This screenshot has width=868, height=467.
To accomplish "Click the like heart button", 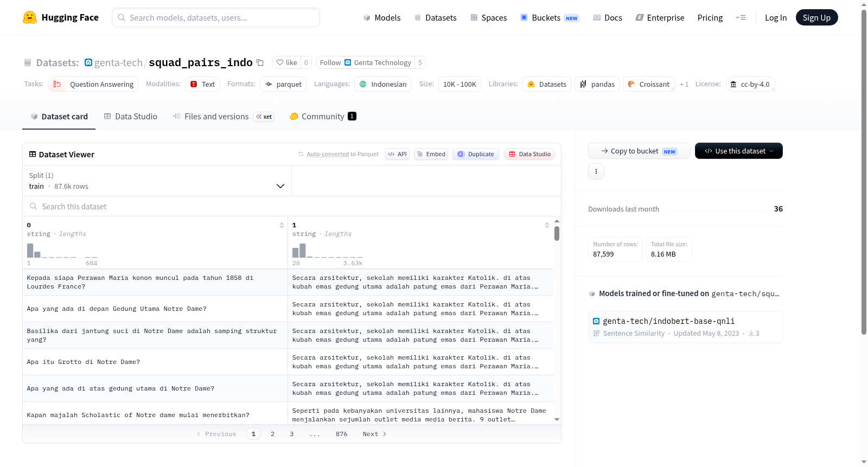I will [286, 62].
